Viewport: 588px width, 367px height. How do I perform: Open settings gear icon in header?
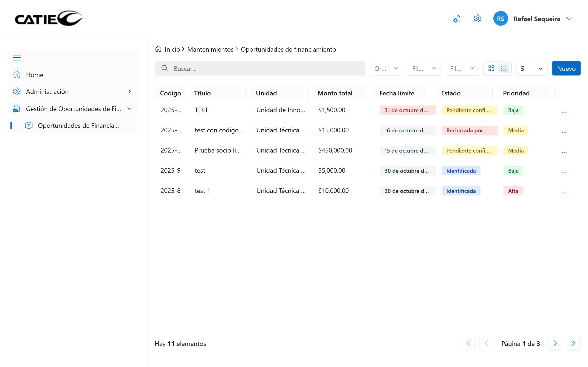pos(478,19)
